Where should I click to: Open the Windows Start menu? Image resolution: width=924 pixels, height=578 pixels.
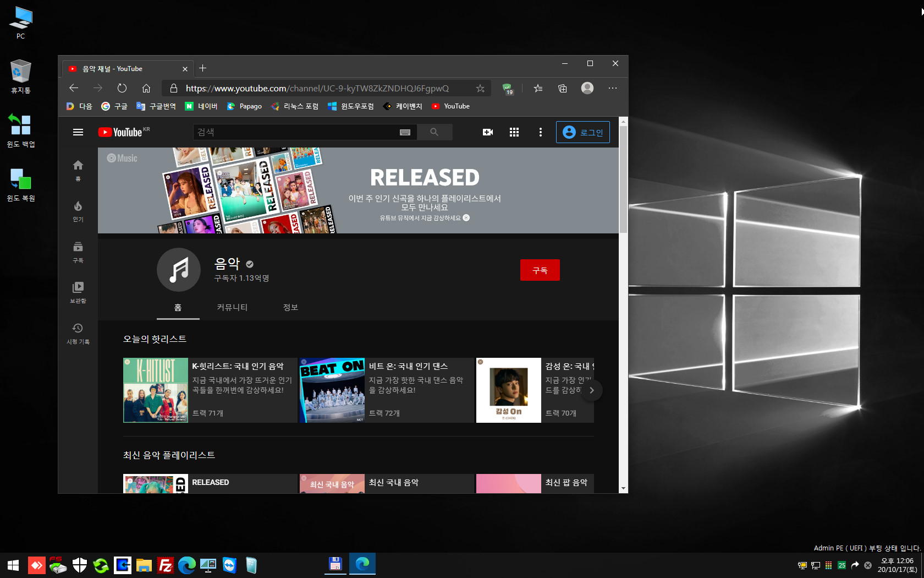coord(13,565)
